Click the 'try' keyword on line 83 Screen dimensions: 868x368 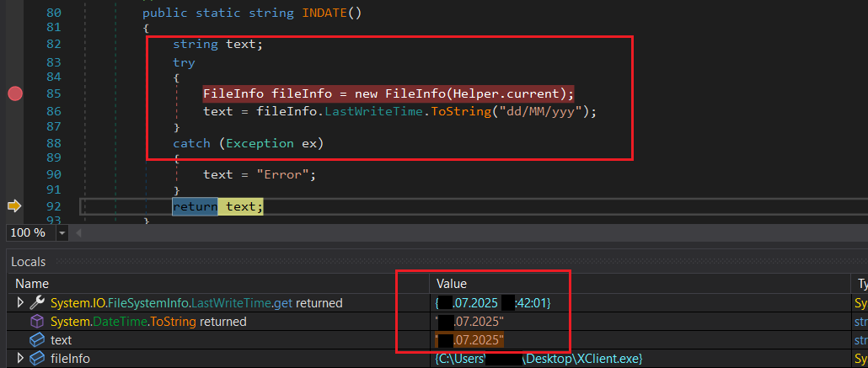point(184,62)
